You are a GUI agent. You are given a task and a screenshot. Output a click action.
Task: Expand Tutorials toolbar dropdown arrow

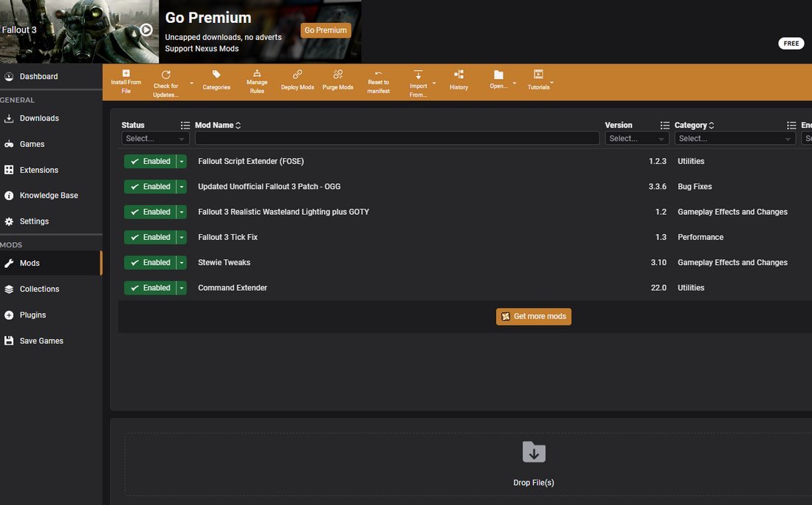point(551,83)
